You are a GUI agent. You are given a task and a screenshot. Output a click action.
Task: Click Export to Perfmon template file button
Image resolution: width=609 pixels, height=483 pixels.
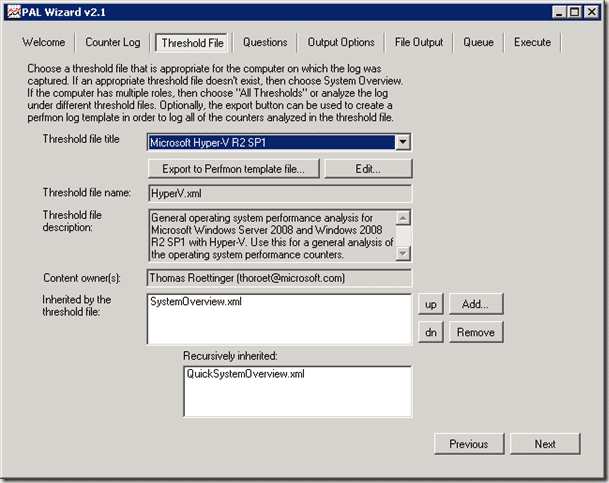(x=234, y=169)
